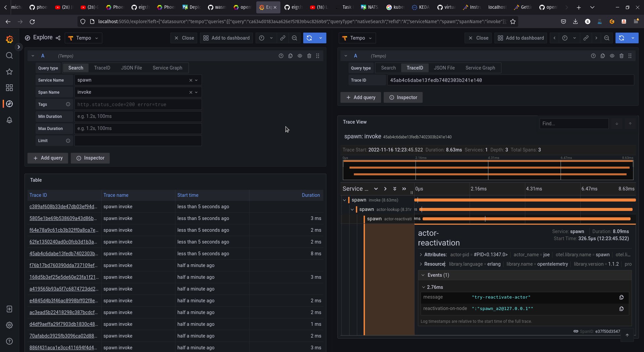Viewport: 644px width, 352px height.
Task: Collapse spawn invoke span tree row
Action: coord(344,200)
